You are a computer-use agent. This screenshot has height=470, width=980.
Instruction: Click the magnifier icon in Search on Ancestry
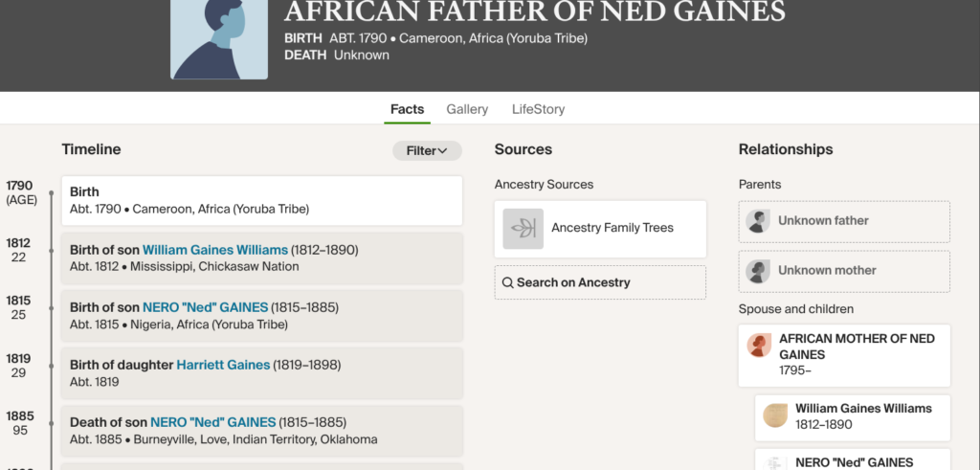[508, 282]
